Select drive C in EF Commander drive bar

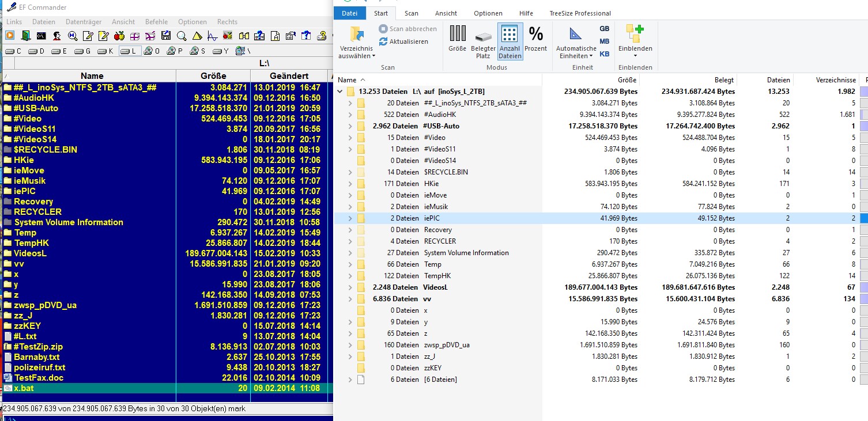tap(13, 51)
